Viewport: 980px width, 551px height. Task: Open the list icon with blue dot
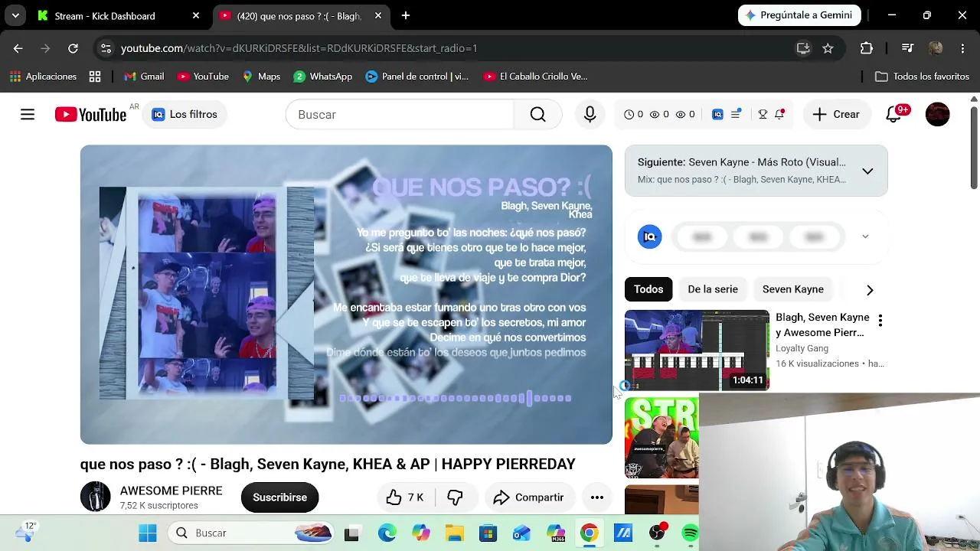(x=736, y=115)
